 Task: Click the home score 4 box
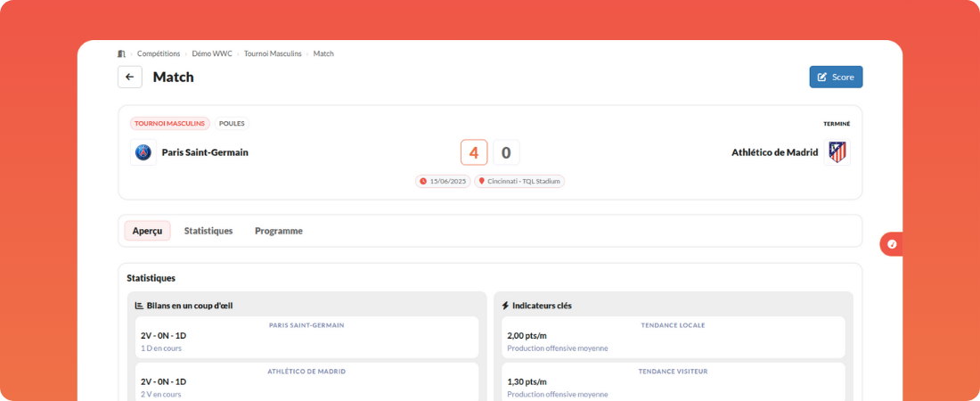(474, 152)
